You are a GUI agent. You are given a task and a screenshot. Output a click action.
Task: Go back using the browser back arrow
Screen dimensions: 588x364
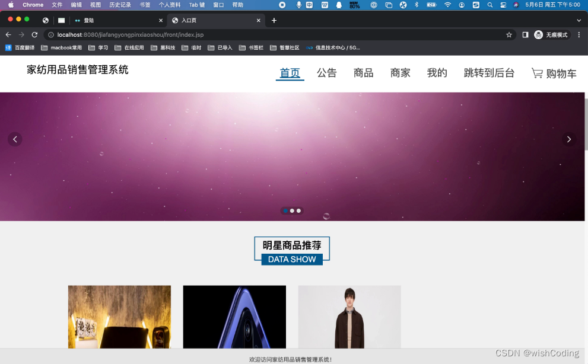8,34
